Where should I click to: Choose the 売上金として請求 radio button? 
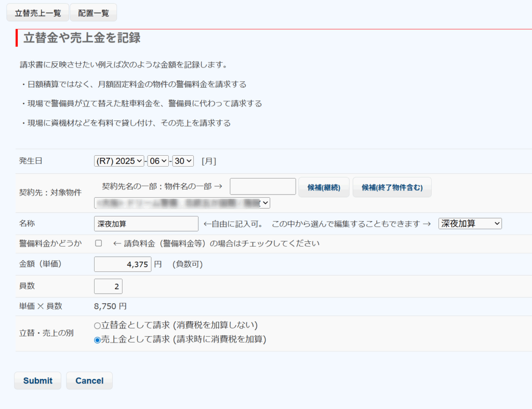coord(97,340)
